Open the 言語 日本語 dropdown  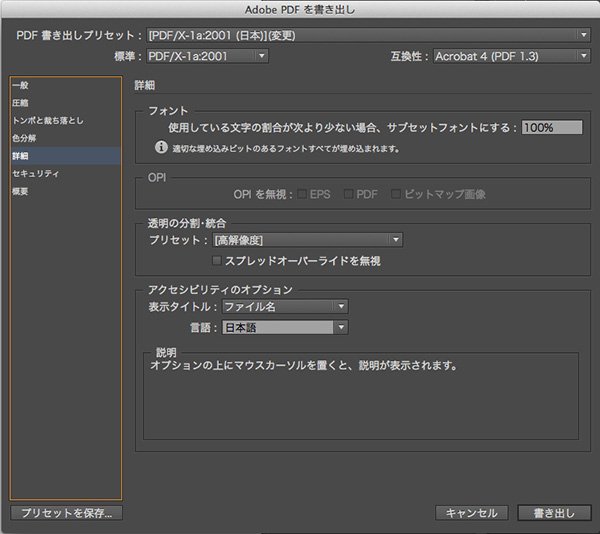[x=285, y=327]
